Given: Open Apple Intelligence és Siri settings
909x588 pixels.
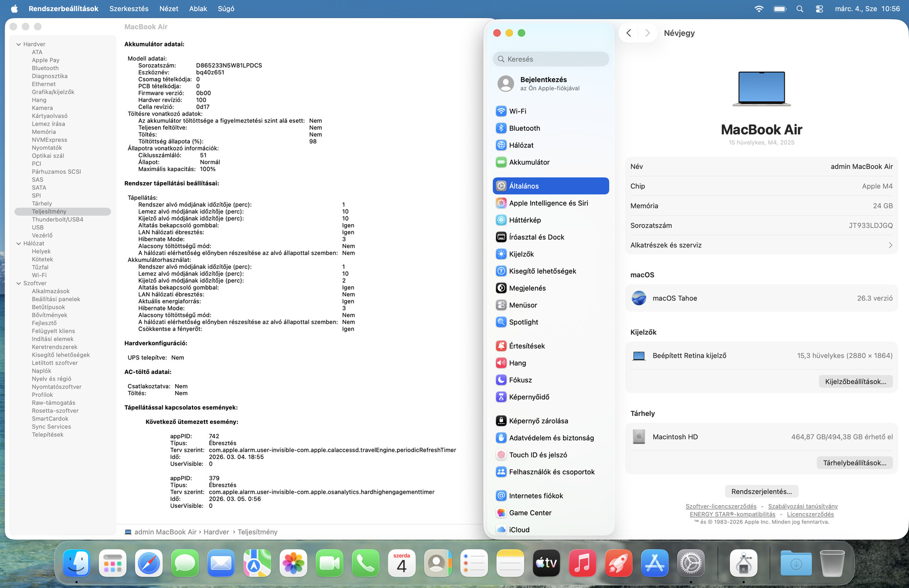Looking at the screenshot, I should pos(550,203).
